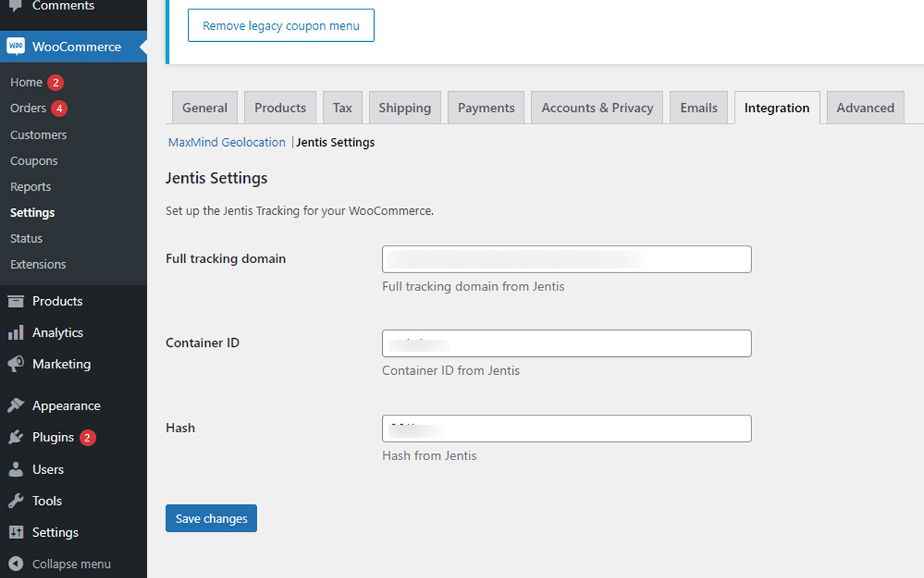Open the Tax tab
This screenshot has width=924, height=578.
tap(342, 108)
